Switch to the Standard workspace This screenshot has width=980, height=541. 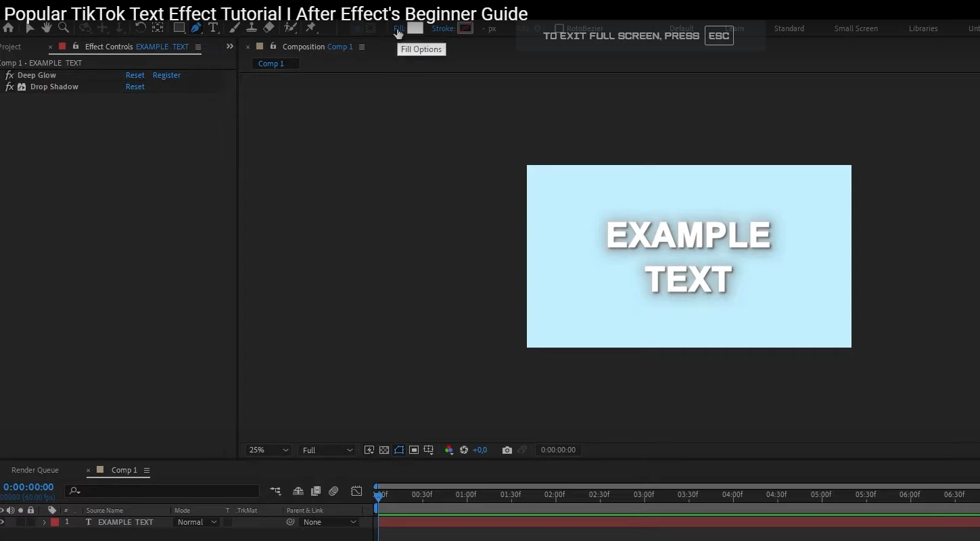click(789, 28)
